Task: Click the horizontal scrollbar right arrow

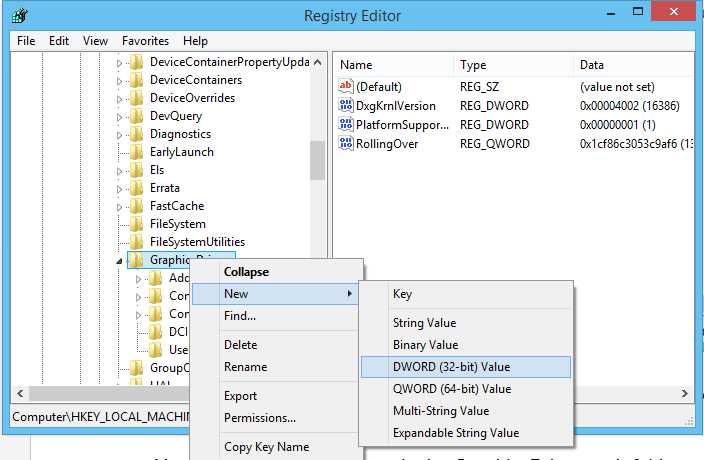Action: 685,394
